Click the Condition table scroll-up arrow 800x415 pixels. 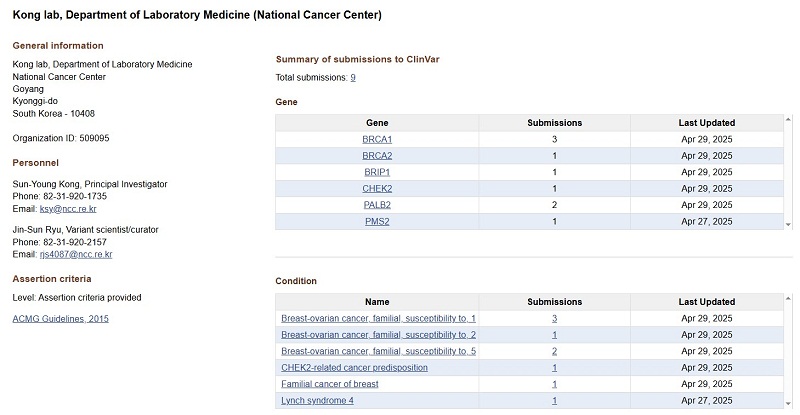(787, 299)
